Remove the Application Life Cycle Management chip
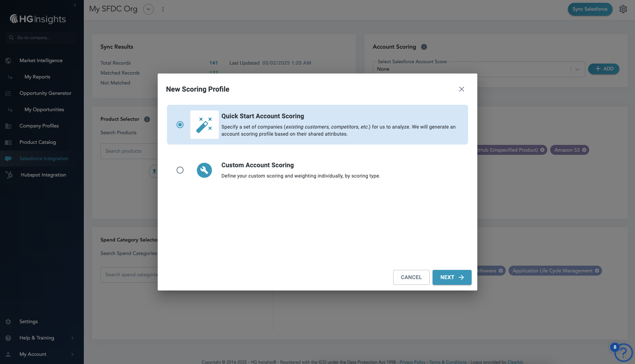635x364 pixels. click(x=597, y=271)
